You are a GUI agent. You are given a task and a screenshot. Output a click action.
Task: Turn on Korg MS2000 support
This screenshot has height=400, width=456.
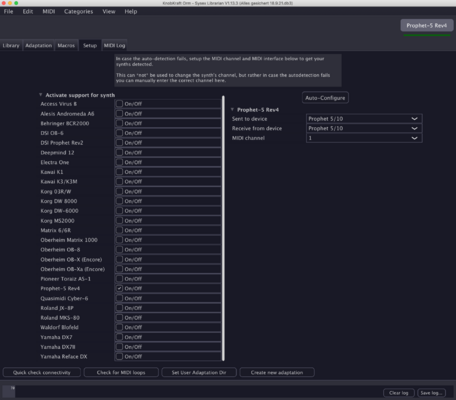coord(119,220)
